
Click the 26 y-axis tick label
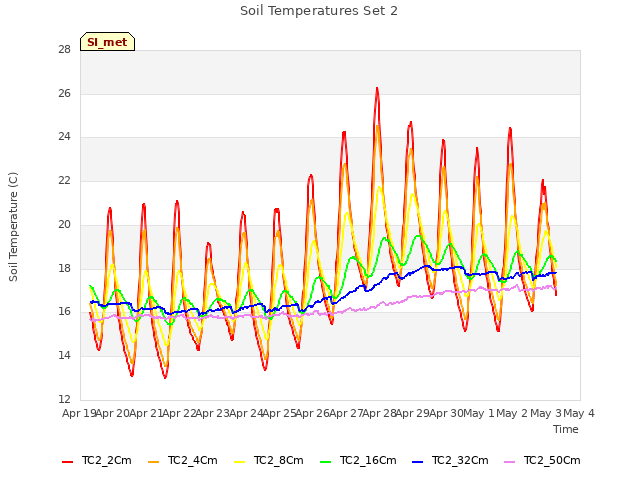click(64, 93)
